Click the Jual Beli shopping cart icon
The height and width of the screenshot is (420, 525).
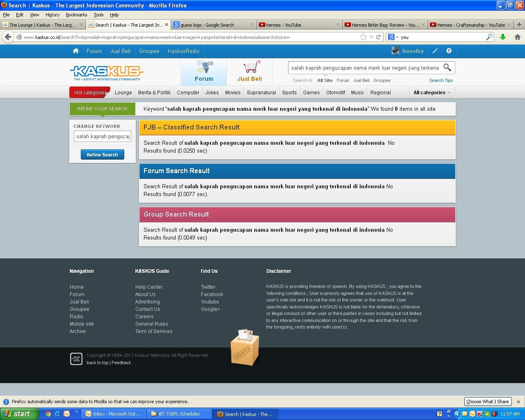pos(251,66)
